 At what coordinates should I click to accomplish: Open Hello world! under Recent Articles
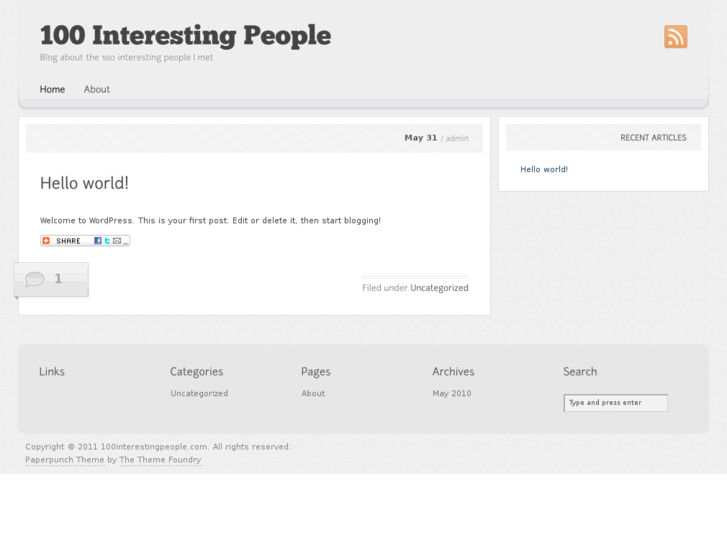544,169
